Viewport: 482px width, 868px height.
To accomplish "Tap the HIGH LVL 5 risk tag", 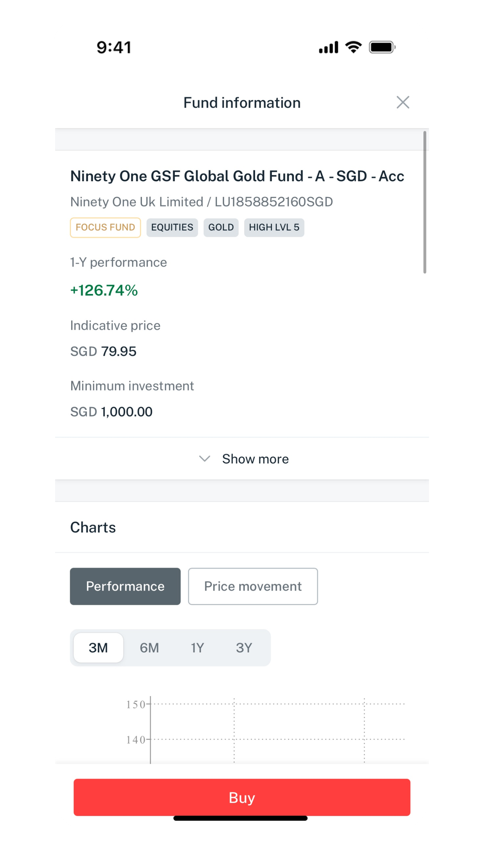I will click(x=274, y=228).
